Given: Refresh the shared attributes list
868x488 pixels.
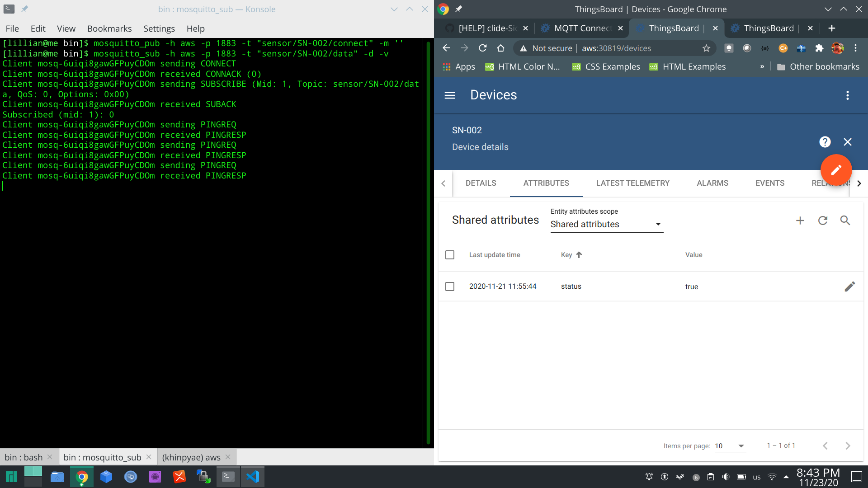Looking at the screenshot, I should [823, 221].
